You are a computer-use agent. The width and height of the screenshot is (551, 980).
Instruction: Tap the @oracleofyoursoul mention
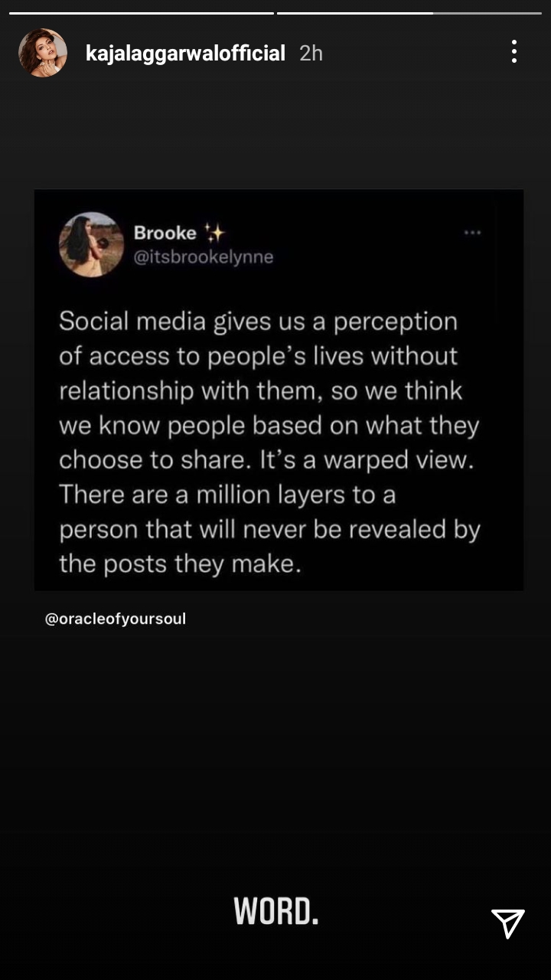[x=116, y=619]
